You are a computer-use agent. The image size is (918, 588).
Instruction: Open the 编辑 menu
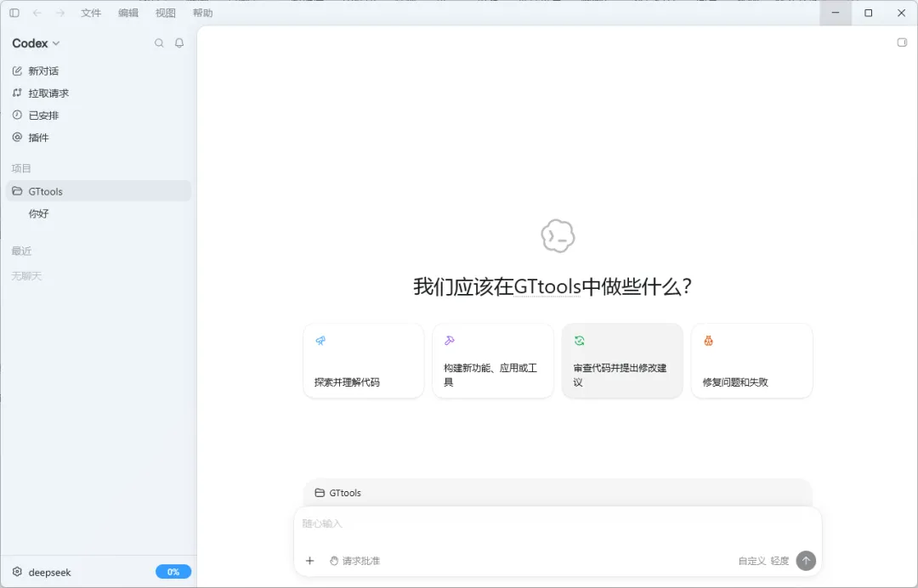(x=128, y=13)
